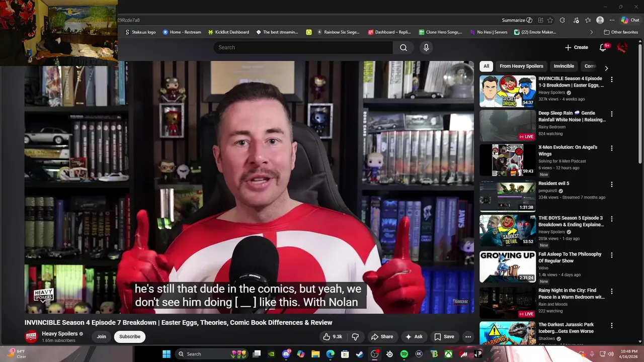Open Heavy Spoilers channel name link
Viewport: 644px width, 362px height.
pos(60,333)
